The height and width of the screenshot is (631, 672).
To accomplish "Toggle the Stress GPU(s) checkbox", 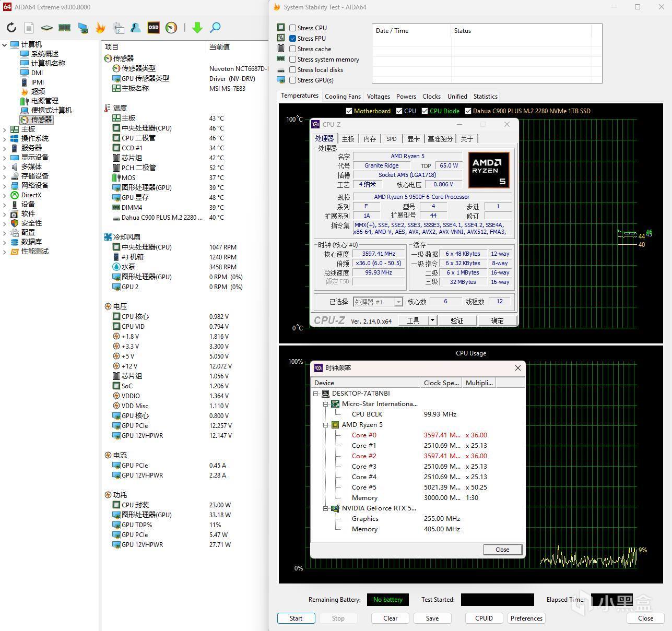I will pos(293,80).
